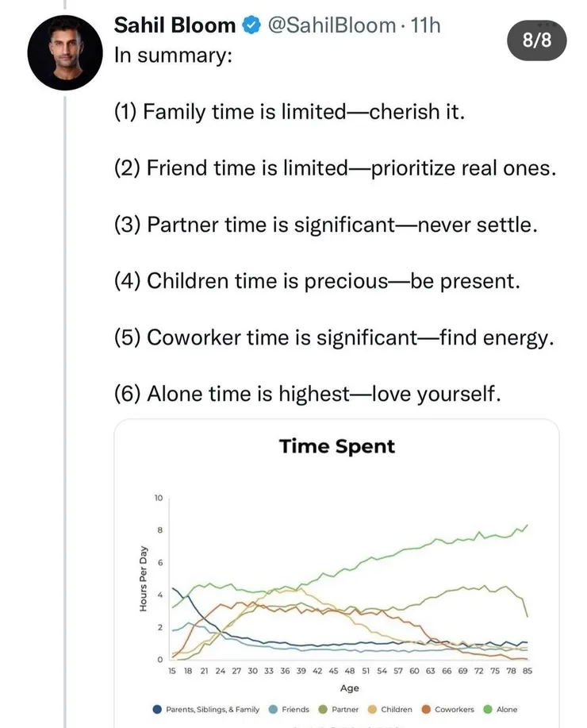The height and width of the screenshot is (728, 587).
Task: Click the "Hours Per Day" axis label
Action: click(x=144, y=579)
